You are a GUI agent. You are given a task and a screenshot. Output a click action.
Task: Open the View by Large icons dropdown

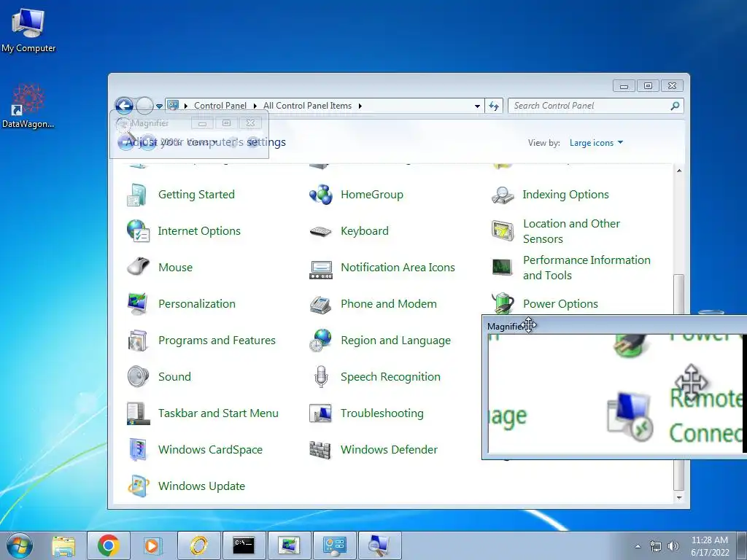pos(596,143)
